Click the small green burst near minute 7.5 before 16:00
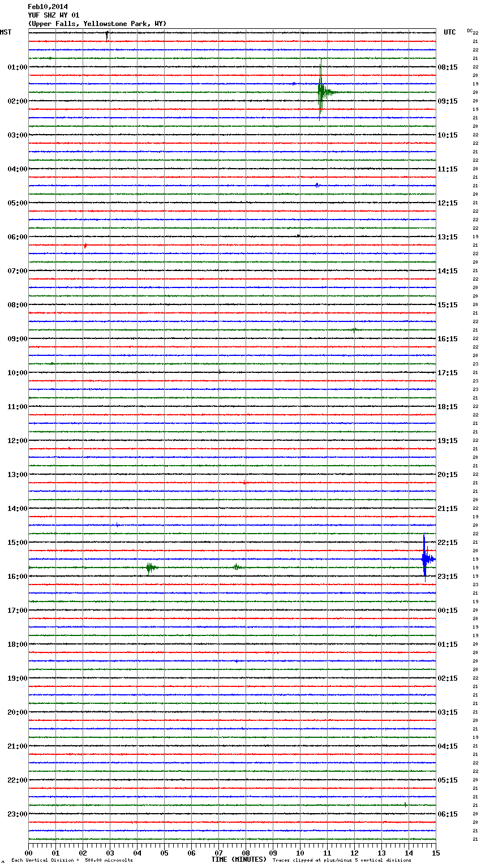 coord(237,567)
